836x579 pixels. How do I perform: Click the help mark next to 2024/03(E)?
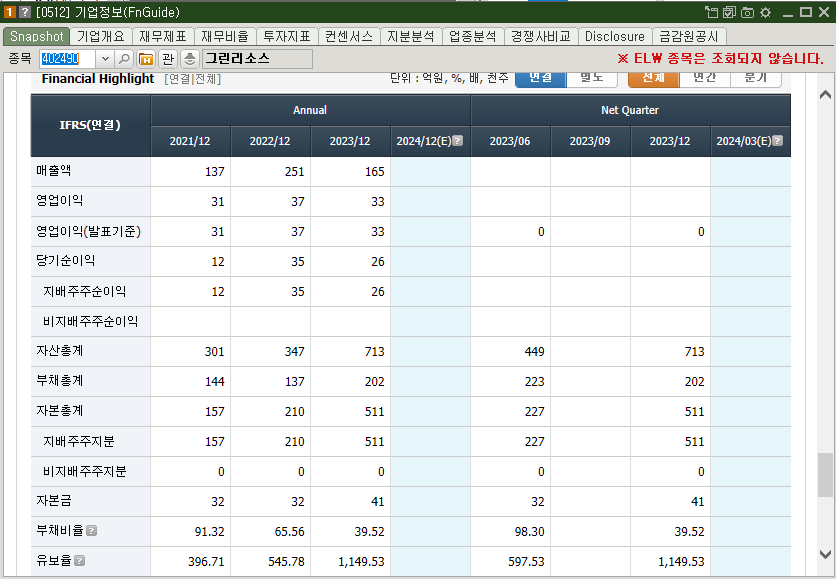point(777,141)
